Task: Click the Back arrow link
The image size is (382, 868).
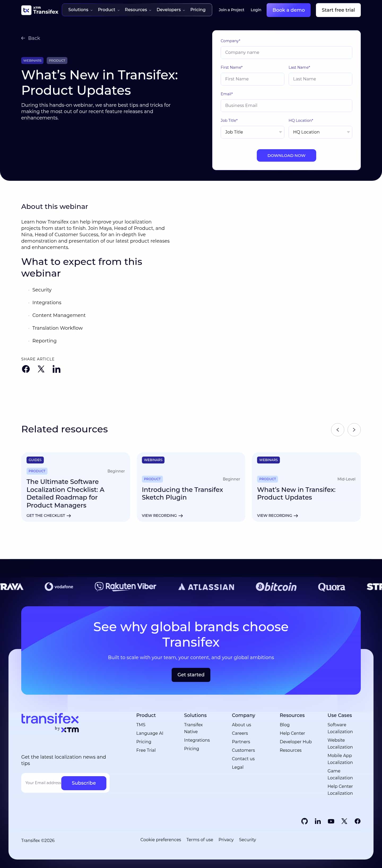Action: point(30,38)
